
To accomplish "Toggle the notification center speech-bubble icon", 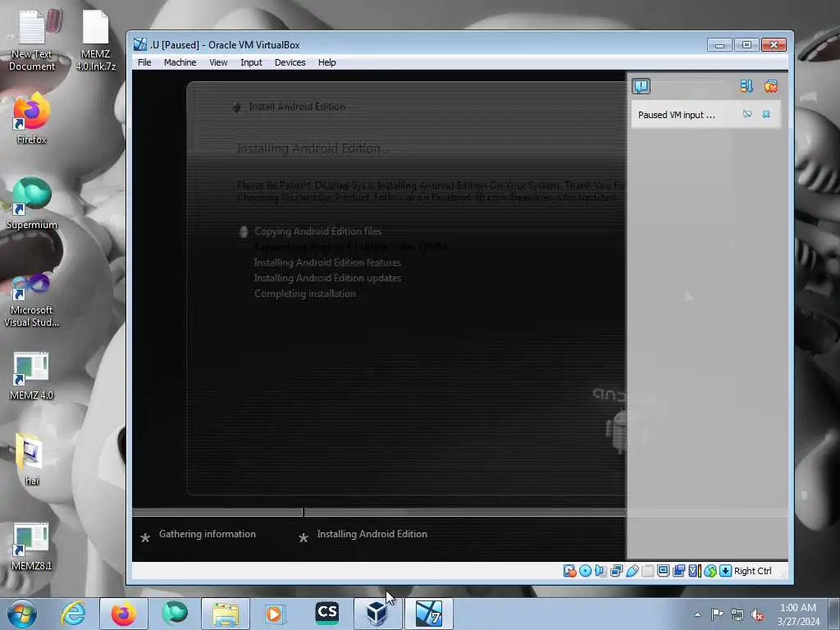I will point(641,86).
